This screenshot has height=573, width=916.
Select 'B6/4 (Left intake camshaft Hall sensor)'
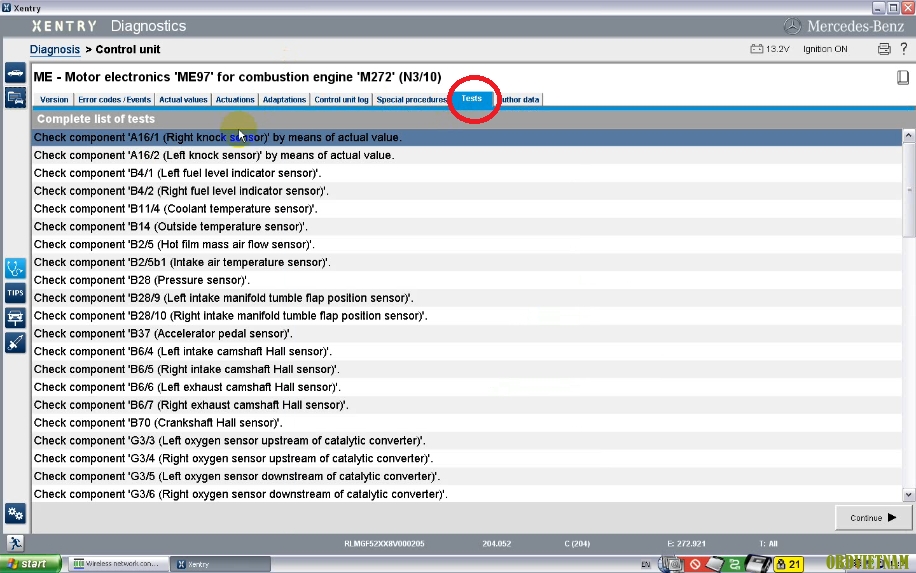(x=467, y=351)
